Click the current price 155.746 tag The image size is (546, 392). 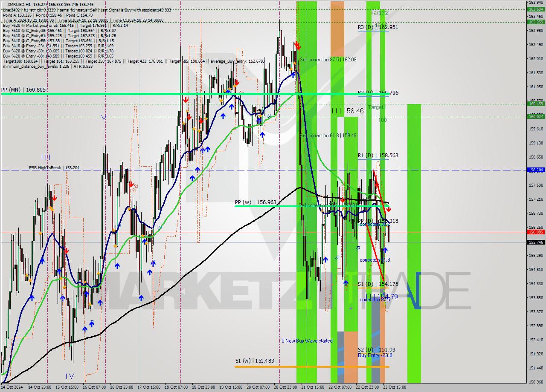(536, 242)
